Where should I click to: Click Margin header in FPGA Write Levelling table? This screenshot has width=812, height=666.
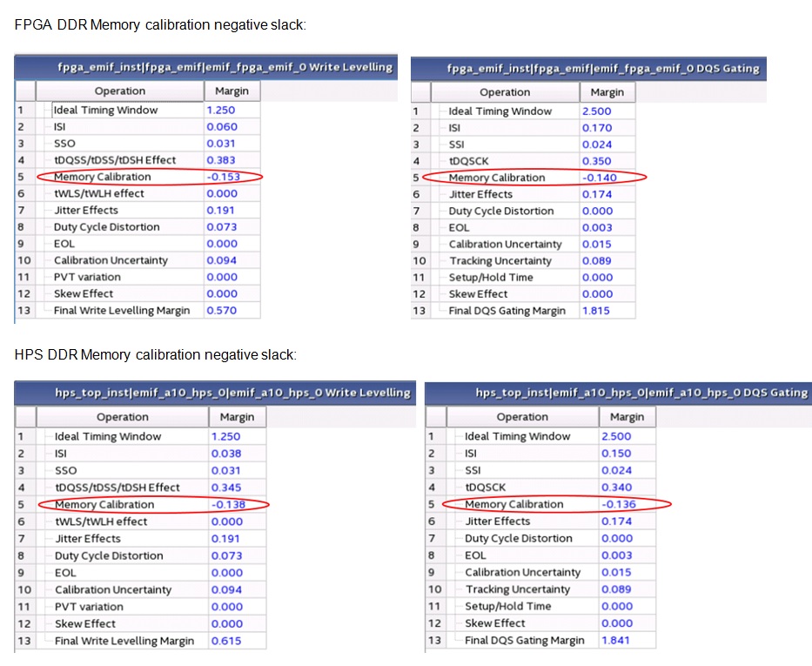(x=232, y=91)
